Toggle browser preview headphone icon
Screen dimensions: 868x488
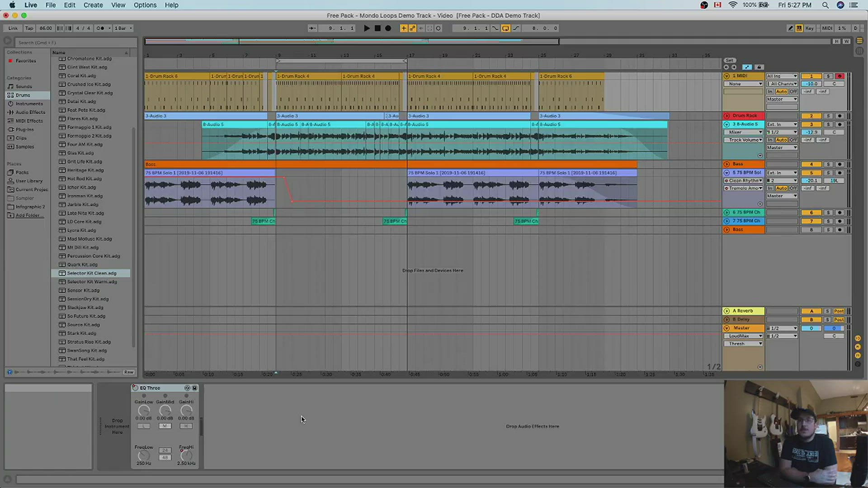point(9,372)
